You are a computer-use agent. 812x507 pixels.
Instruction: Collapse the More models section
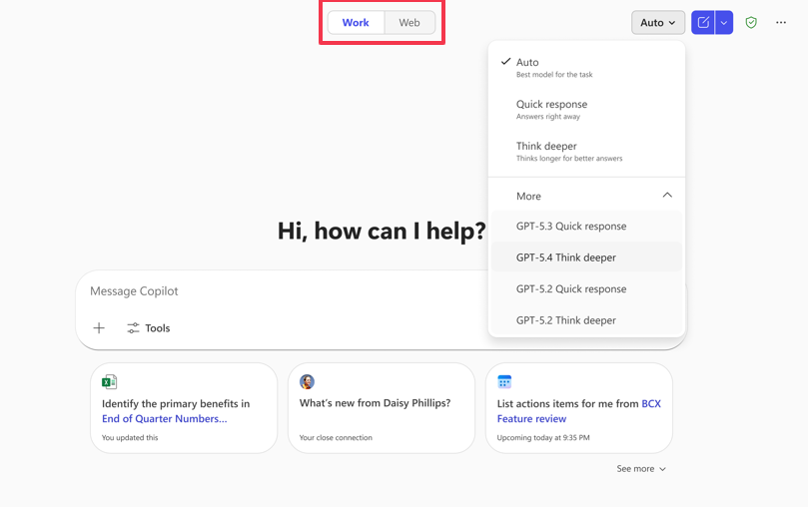[x=666, y=196]
